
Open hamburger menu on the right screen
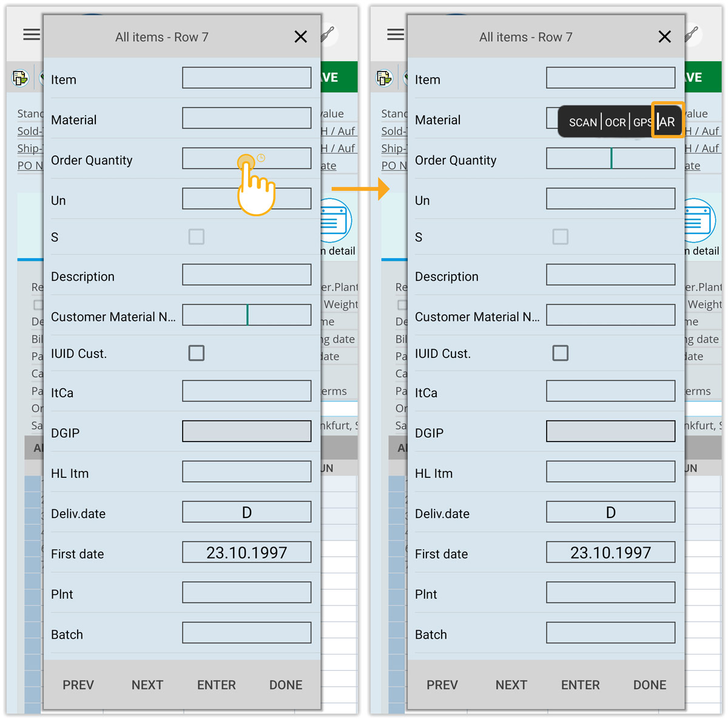click(396, 35)
